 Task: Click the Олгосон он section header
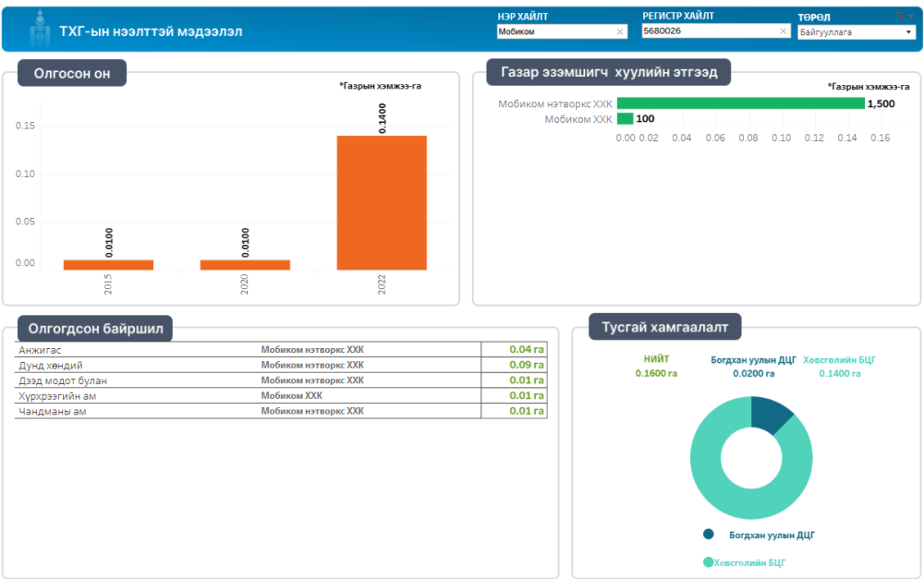coord(72,73)
